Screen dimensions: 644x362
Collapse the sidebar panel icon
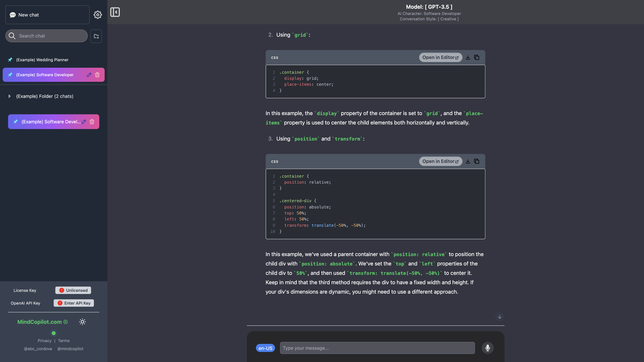tap(115, 12)
